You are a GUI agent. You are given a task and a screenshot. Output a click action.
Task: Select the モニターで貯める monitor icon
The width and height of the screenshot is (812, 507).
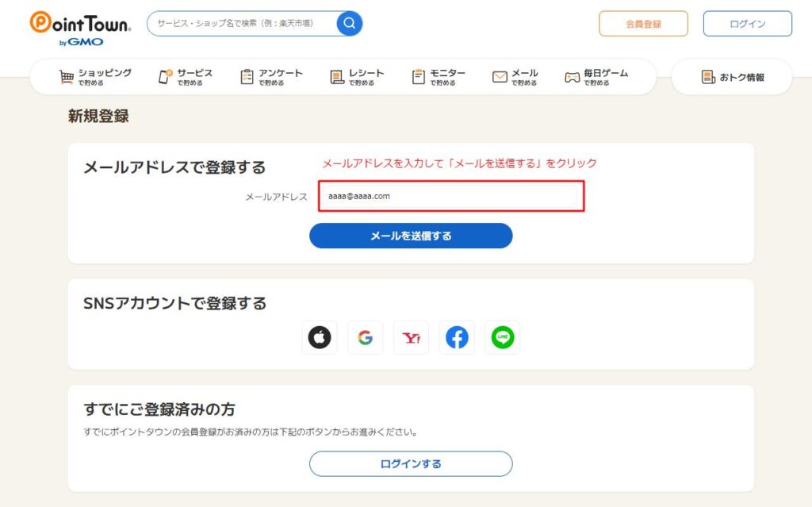click(418, 75)
